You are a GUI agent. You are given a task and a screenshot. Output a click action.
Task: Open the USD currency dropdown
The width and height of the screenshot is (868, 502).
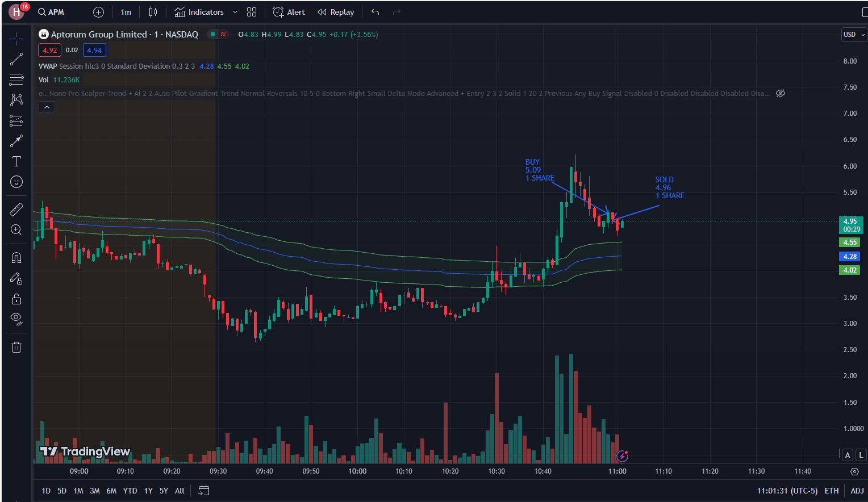(854, 35)
